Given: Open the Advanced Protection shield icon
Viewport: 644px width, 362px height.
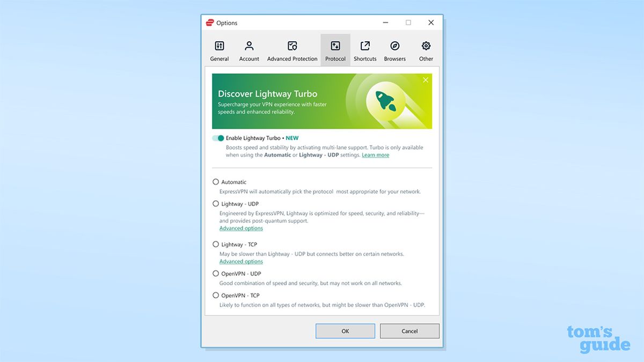Looking at the screenshot, I should [292, 46].
